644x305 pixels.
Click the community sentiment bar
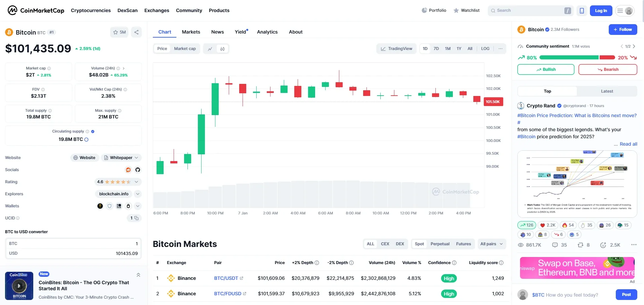click(577, 57)
